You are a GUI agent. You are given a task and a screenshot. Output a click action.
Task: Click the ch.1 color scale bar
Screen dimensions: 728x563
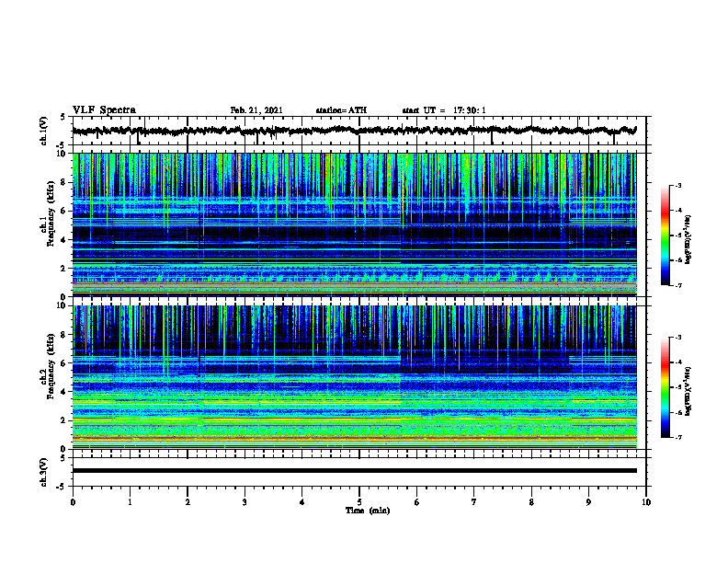tap(665, 236)
